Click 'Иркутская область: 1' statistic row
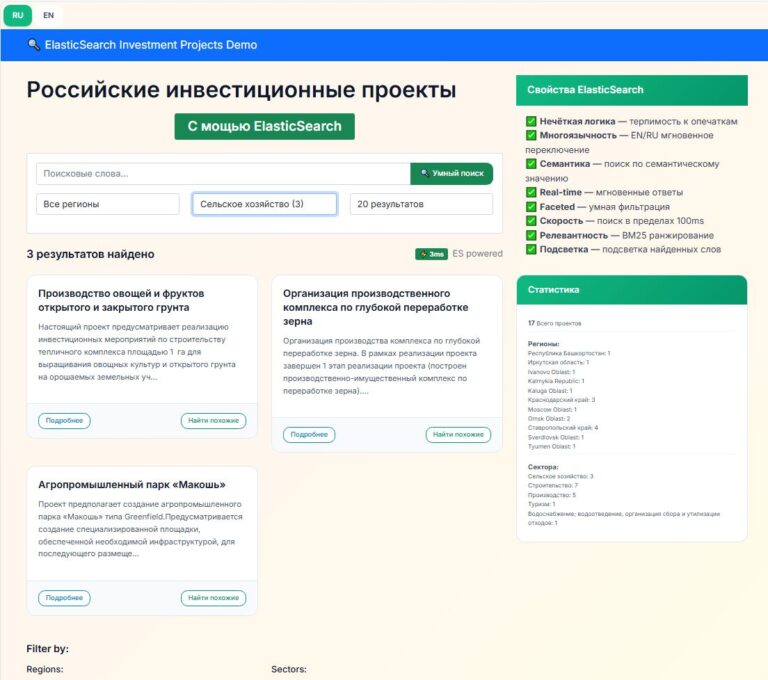 (x=558, y=363)
